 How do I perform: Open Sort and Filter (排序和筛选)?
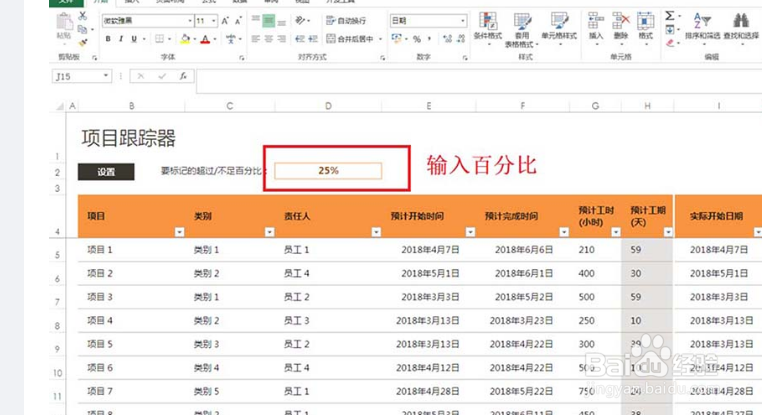[x=702, y=27]
